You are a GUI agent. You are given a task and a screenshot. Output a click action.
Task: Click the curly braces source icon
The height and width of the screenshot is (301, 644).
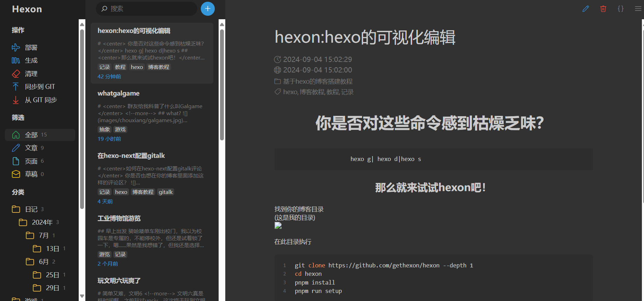coord(621,9)
